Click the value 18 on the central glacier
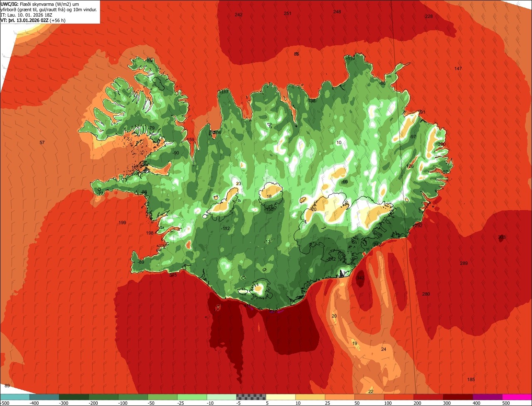532x406 pixels. click(x=269, y=196)
